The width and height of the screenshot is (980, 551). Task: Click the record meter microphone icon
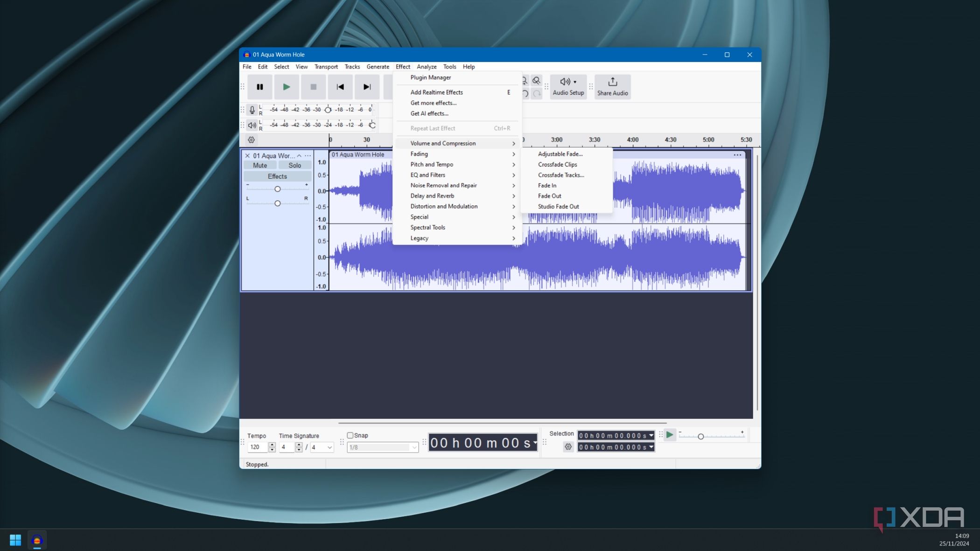252,110
